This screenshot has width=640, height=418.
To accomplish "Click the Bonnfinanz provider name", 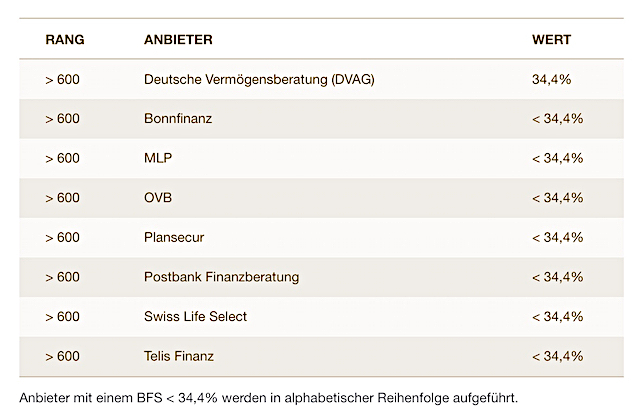I will point(178,119).
